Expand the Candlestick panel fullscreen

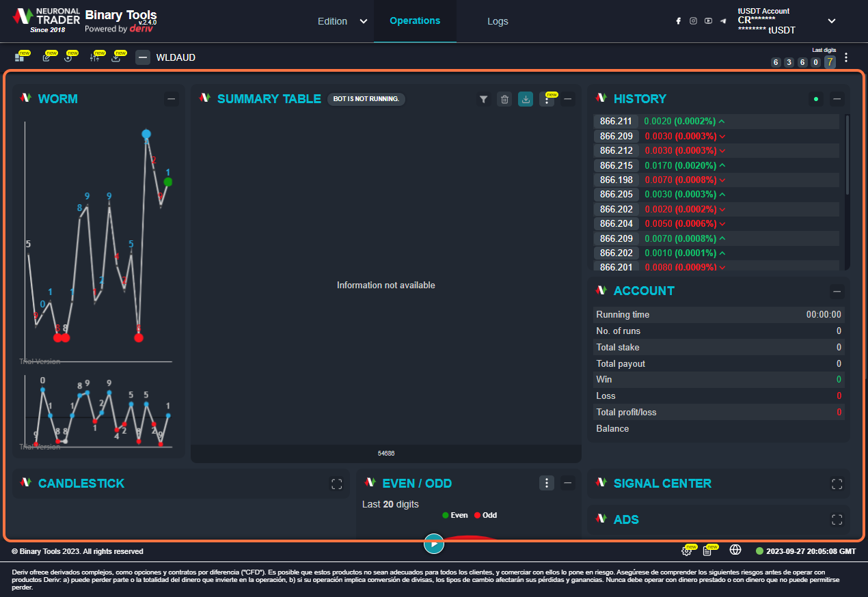coord(336,484)
